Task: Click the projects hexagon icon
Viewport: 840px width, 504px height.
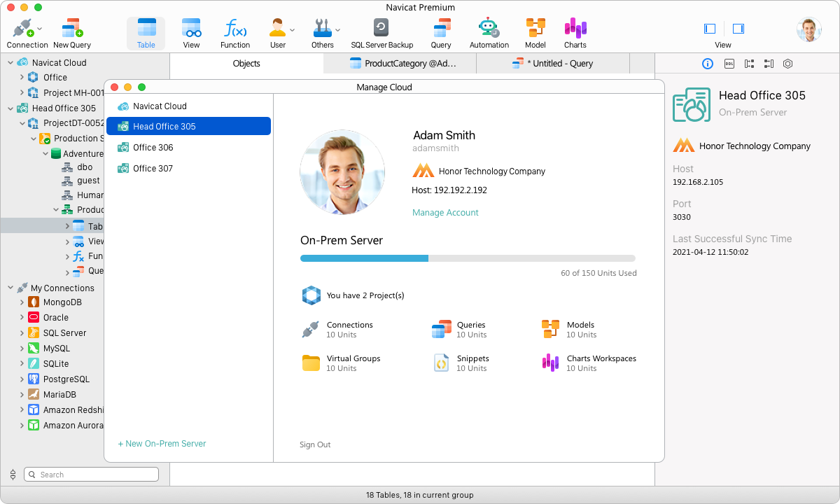Action: 311,295
